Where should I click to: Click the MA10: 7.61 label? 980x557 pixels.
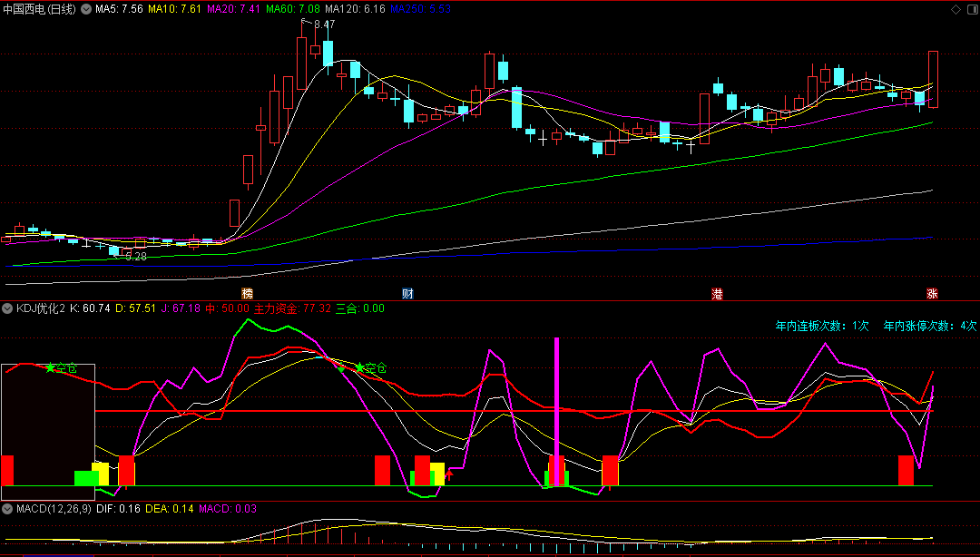[174, 9]
